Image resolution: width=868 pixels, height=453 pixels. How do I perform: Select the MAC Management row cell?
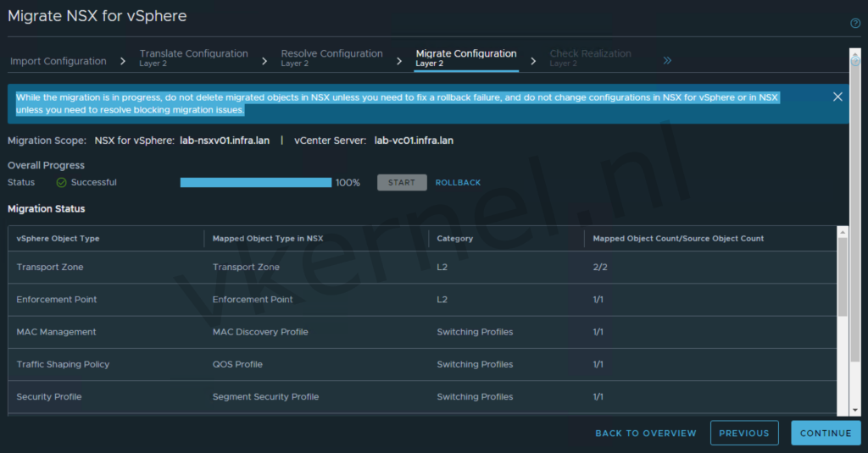tap(56, 332)
